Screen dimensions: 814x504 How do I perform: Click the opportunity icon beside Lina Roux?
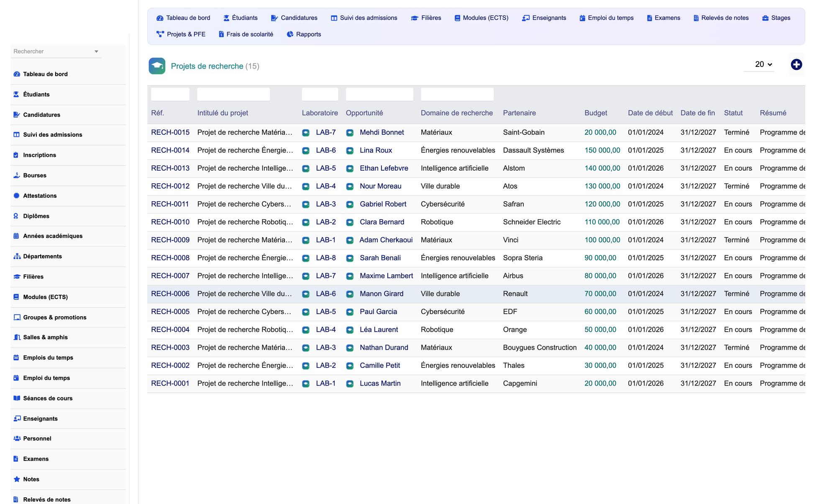pos(350,151)
